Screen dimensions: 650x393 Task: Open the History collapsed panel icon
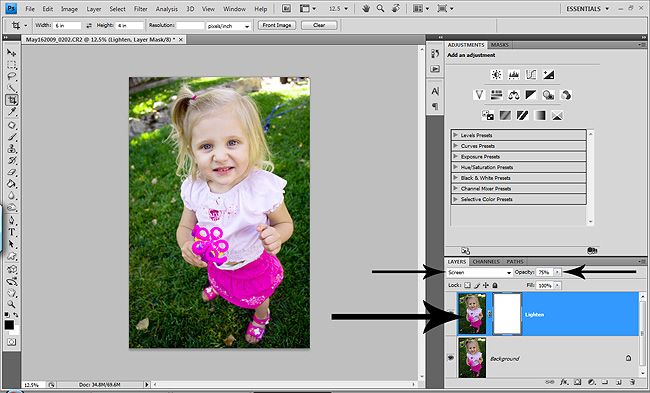click(435, 53)
